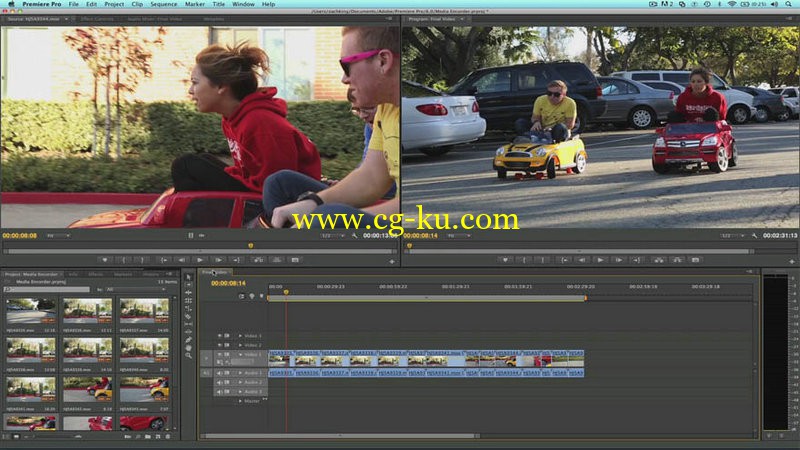Click Mark In in the Program monitor
This screenshot has height=450, width=800.
524,260
